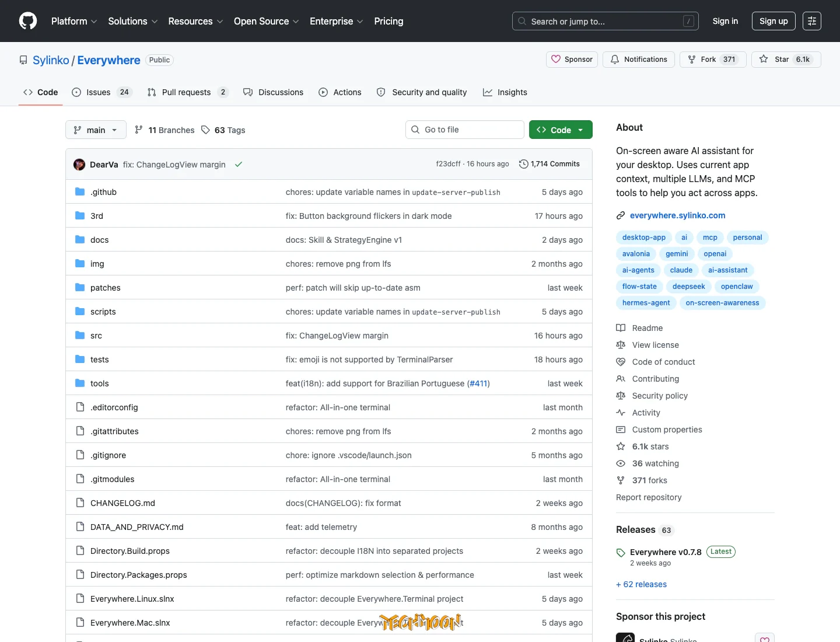
Task: Open the .editorconfig file icon
Action: click(80, 407)
